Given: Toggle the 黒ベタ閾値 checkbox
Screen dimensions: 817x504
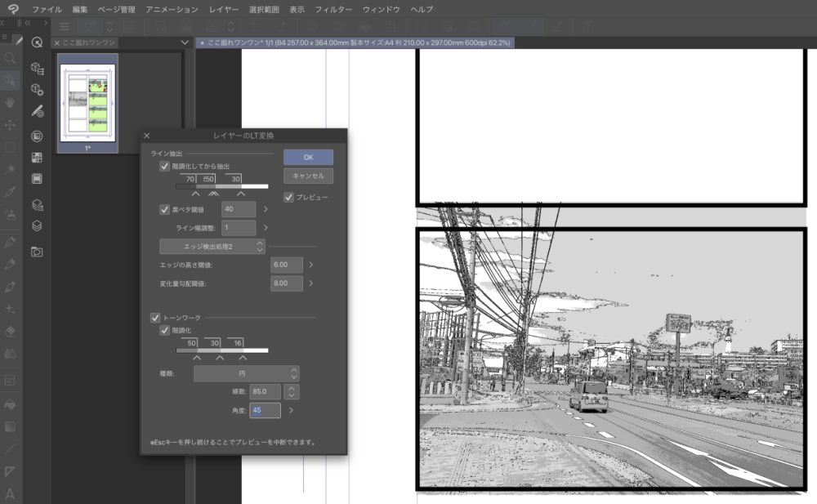Looking at the screenshot, I should pyautogui.click(x=165, y=210).
